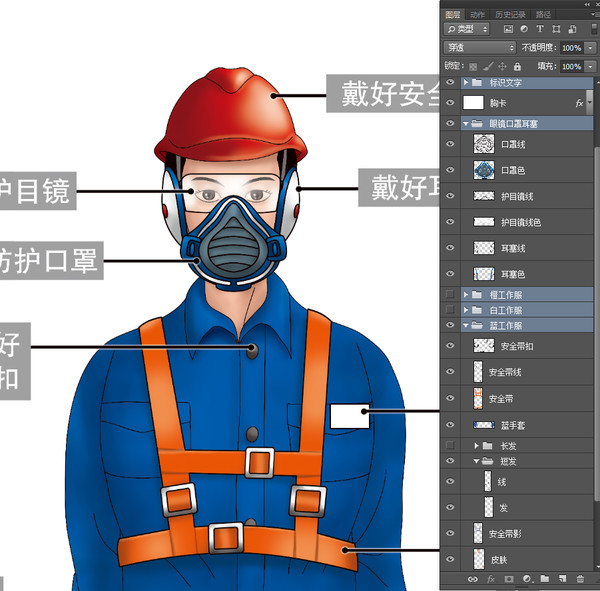
Task: Select the 蓝手套 layer
Action: 527,424
